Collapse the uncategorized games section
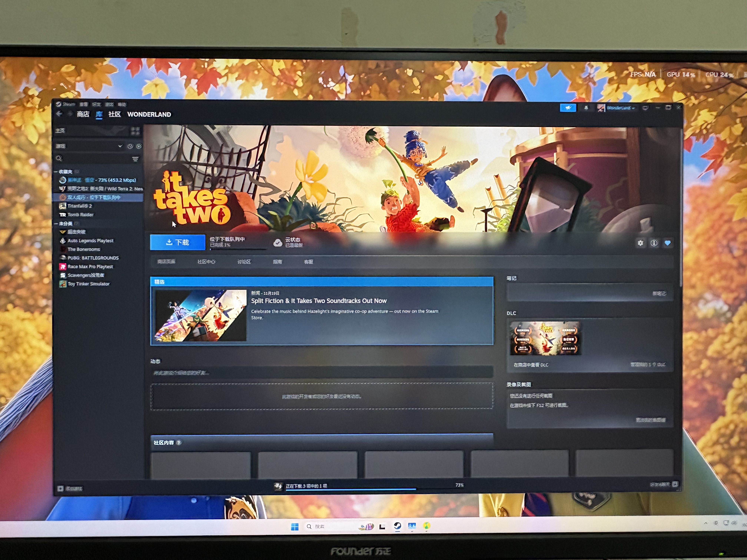Image resolution: width=747 pixels, height=560 pixels. coord(56,224)
